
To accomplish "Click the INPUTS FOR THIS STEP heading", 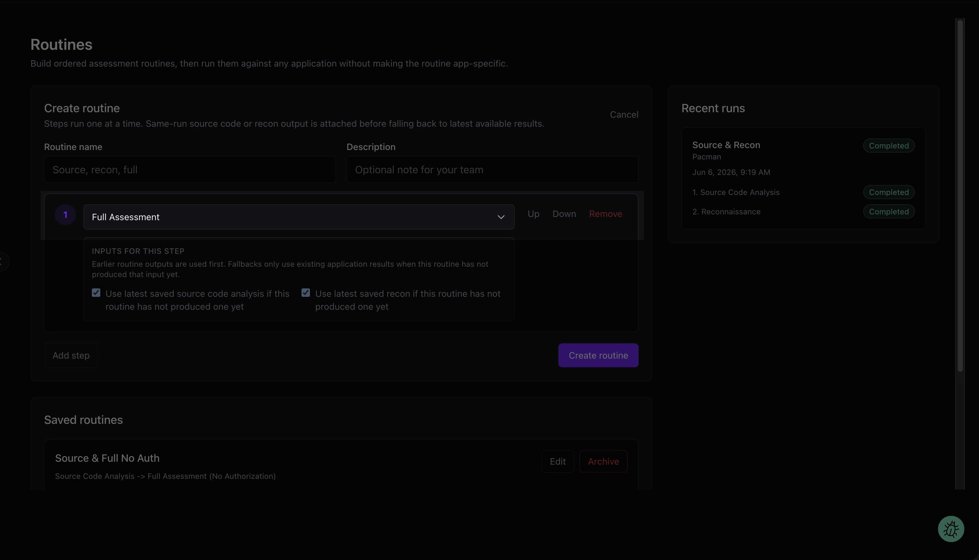I will (x=138, y=251).
